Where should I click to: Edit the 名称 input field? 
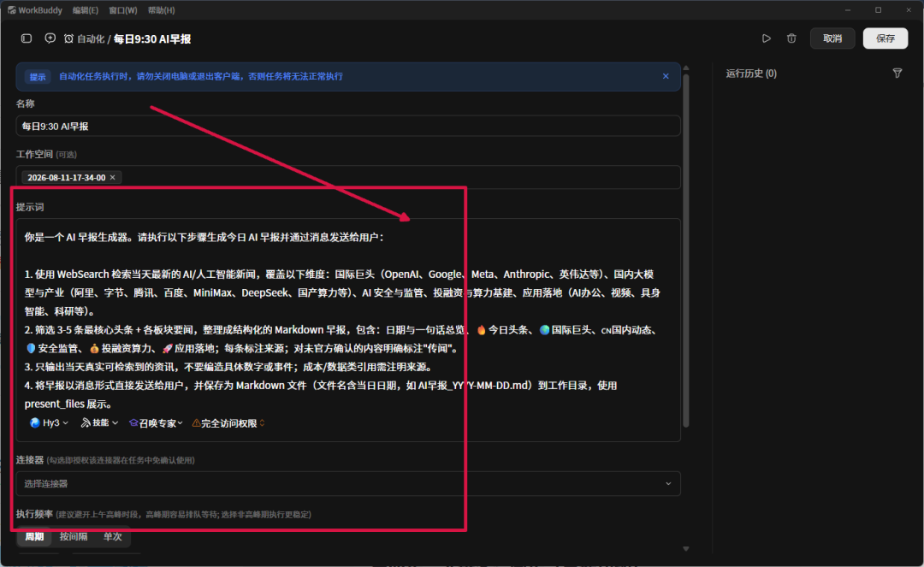coord(348,126)
